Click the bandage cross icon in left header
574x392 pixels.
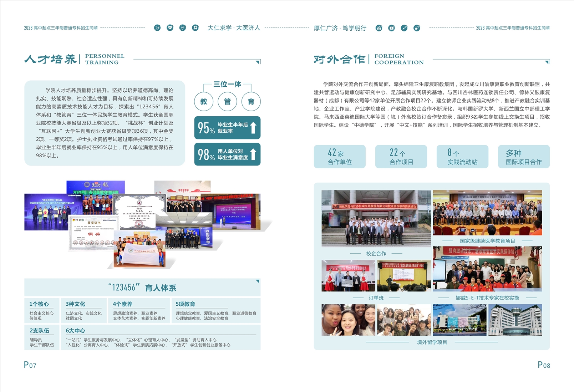pos(195,28)
